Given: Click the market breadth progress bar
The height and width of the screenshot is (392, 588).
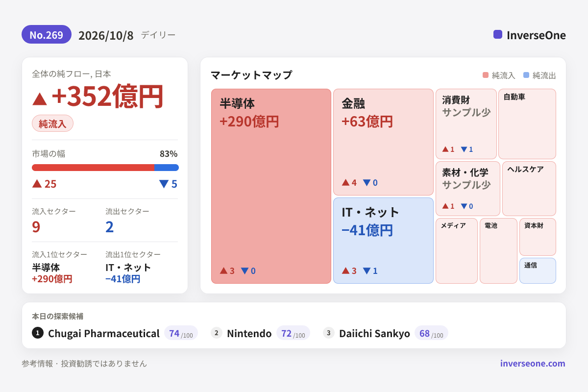Looking at the screenshot, I should coord(105,168).
